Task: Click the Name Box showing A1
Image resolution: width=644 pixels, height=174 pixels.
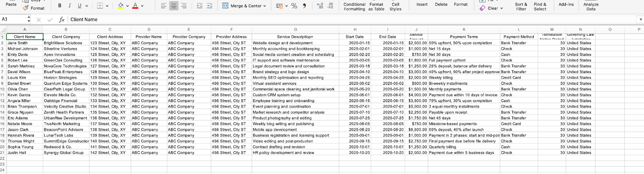Action: pos(13,19)
